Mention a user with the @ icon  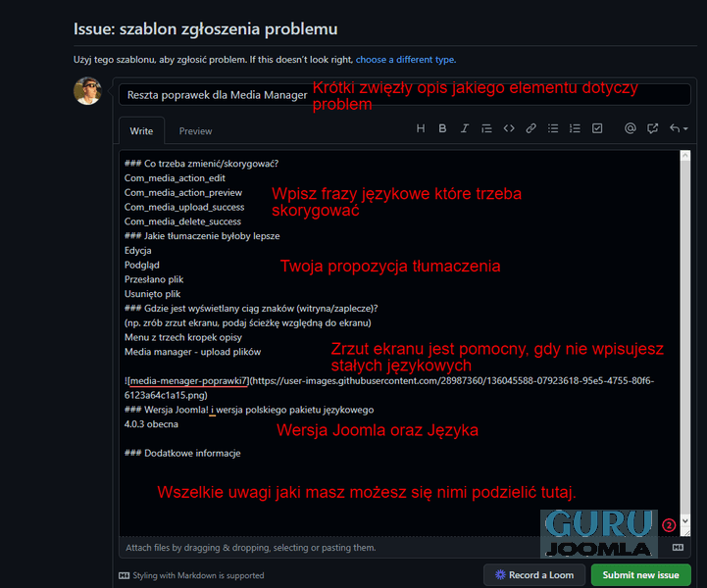pyautogui.click(x=631, y=128)
